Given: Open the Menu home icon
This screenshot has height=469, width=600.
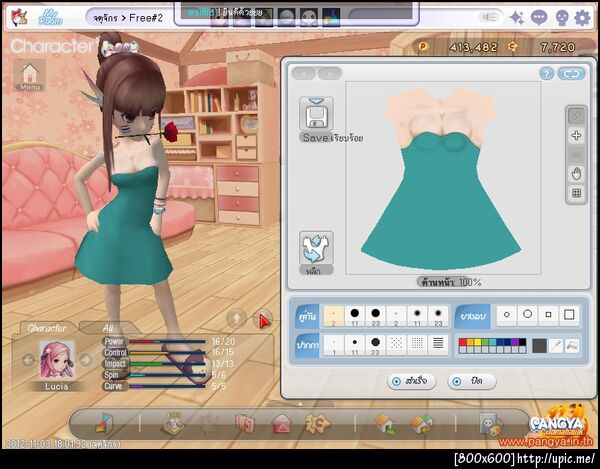Looking at the screenshot, I should pos(30,75).
